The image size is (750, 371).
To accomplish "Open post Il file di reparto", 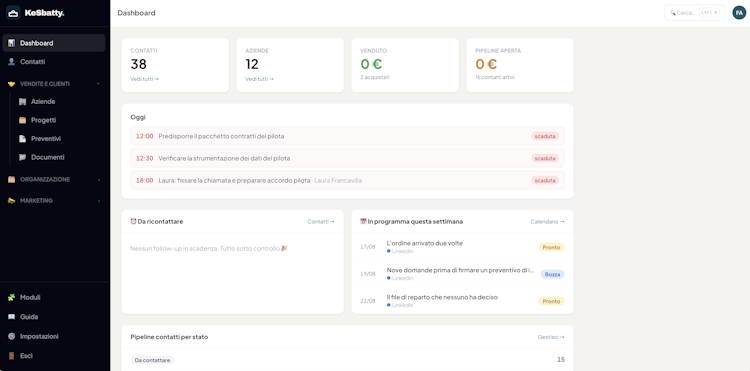I will (x=442, y=297).
